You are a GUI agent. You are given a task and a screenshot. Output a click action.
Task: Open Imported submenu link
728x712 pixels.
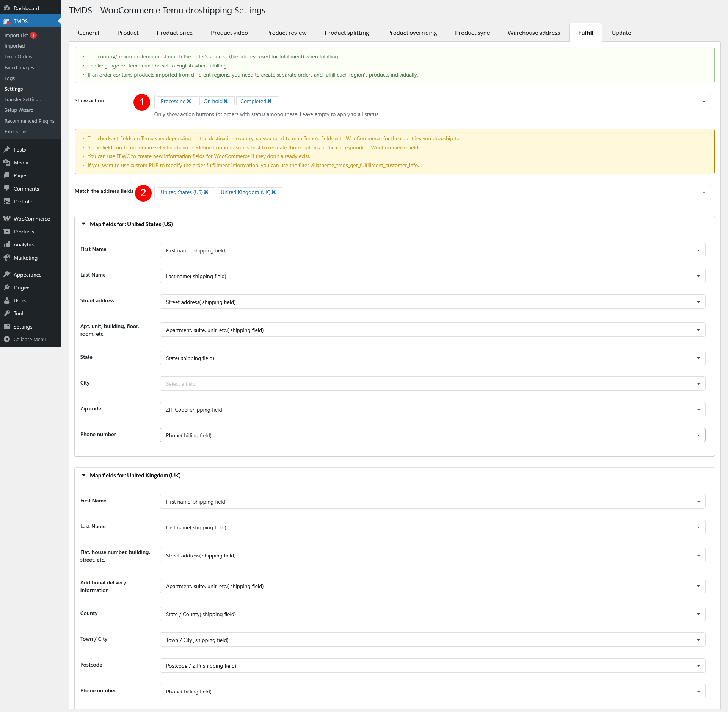pyautogui.click(x=14, y=46)
